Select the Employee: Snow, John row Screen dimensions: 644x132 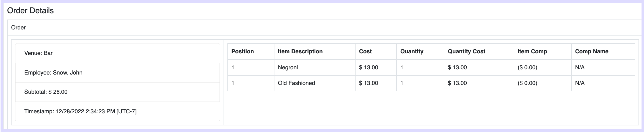[x=117, y=73]
